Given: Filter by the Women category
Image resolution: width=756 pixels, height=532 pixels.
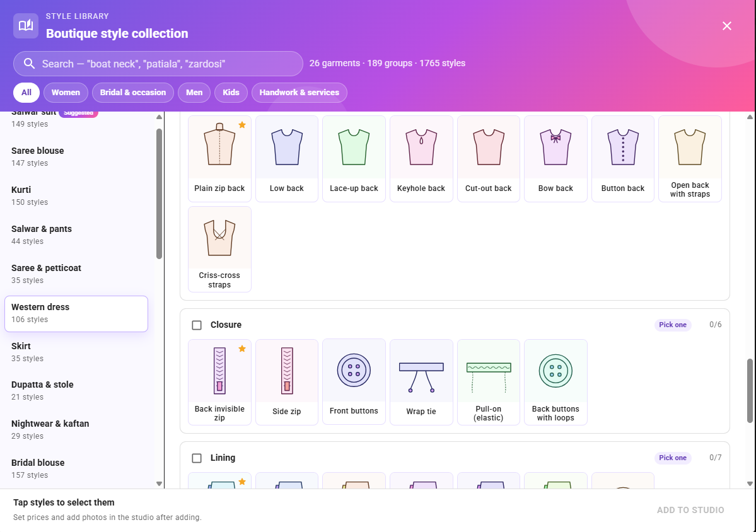Looking at the screenshot, I should [66, 93].
